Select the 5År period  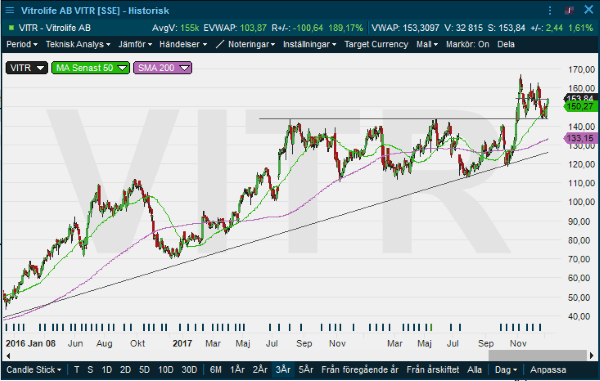306,370
